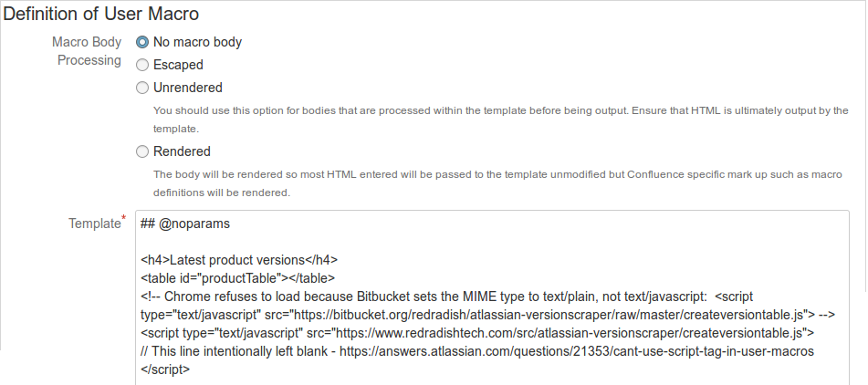Click the 'Unrendered' option label

(187, 88)
